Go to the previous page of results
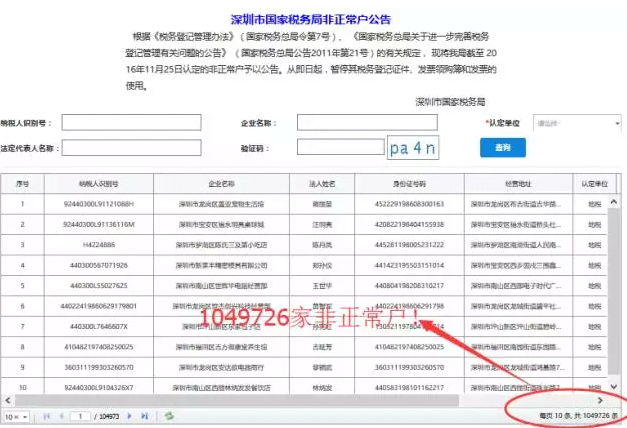627x428 pixels. tap(61, 414)
